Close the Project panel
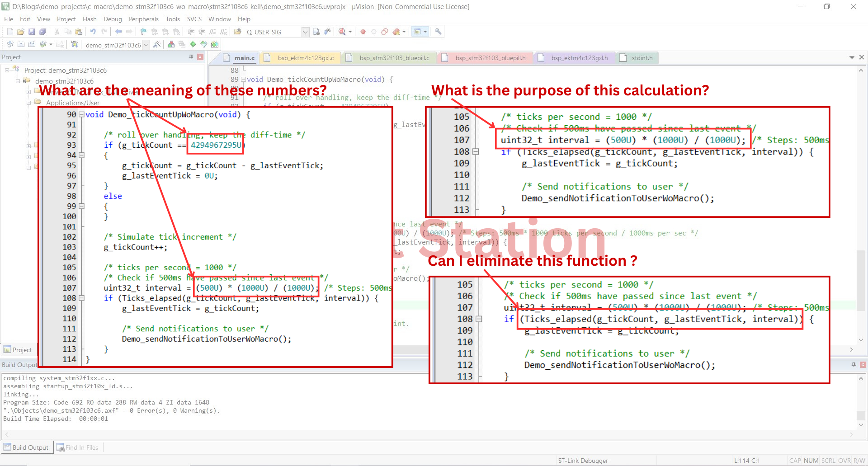The image size is (868, 466). [x=200, y=57]
